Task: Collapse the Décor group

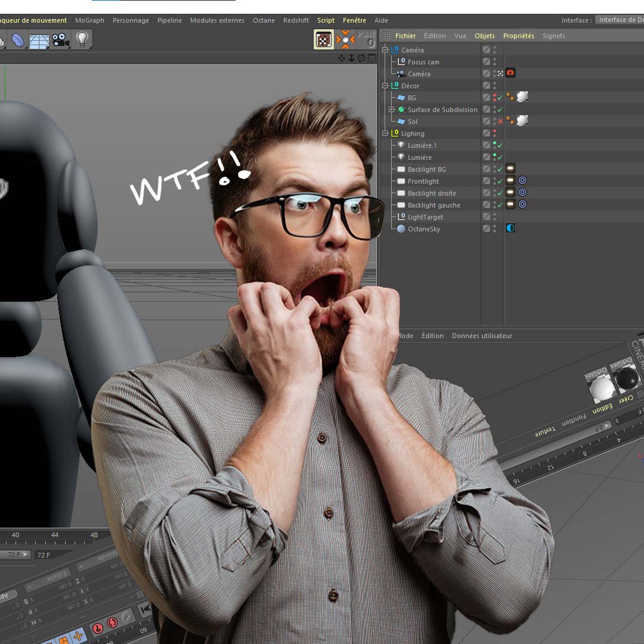Action: [385, 85]
